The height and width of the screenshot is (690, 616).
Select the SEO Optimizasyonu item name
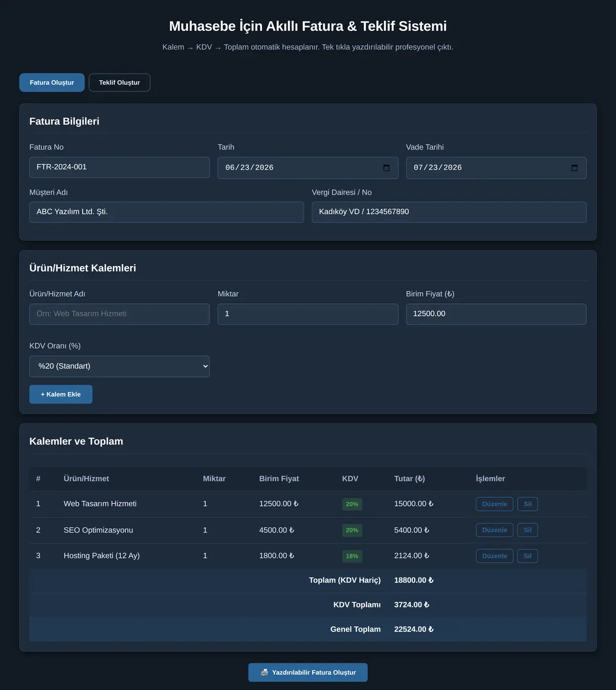pyautogui.click(x=98, y=530)
